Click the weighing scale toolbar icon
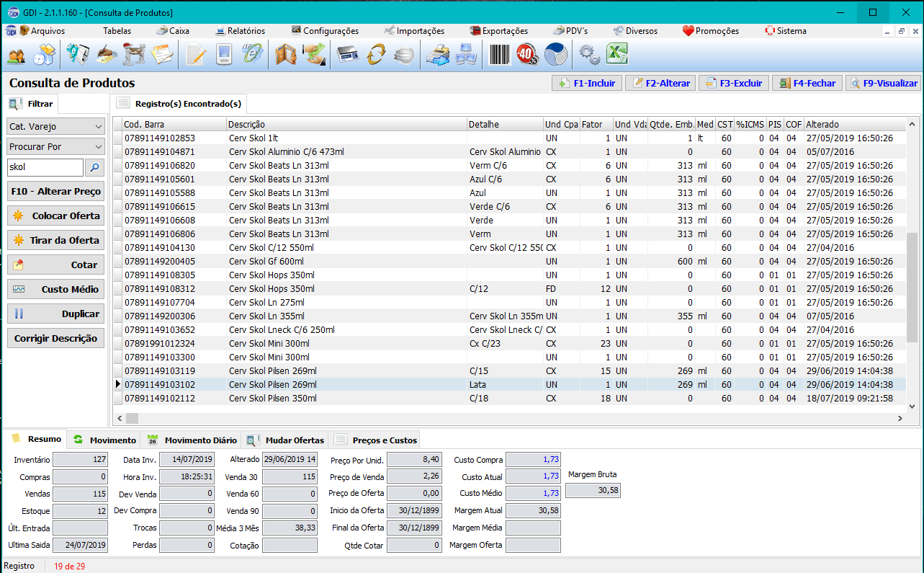This screenshot has width=924, height=573. tap(348, 55)
